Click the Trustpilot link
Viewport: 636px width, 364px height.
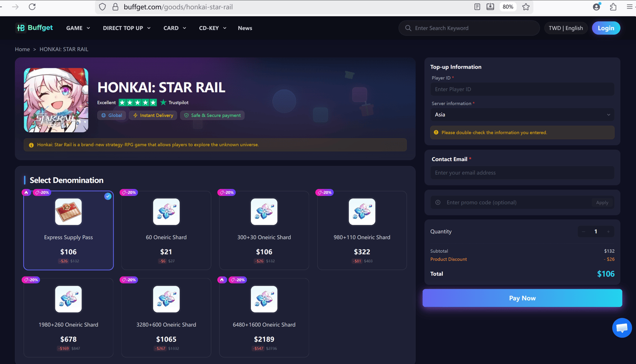[x=175, y=102]
